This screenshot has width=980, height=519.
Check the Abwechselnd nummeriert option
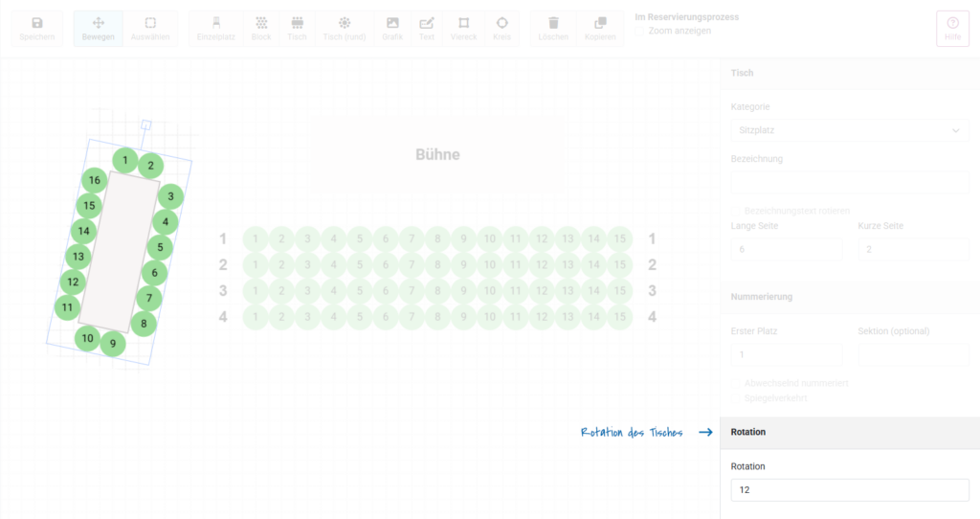click(x=737, y=383)
